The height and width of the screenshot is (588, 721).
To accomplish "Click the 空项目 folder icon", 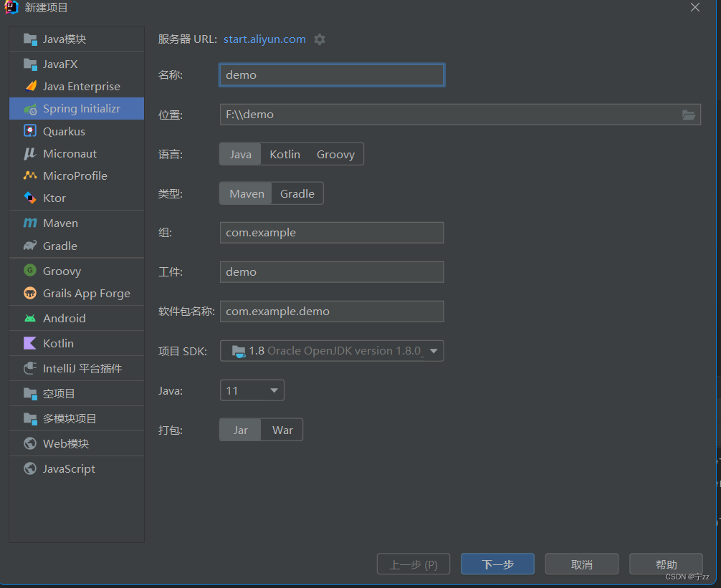I will click(x=30, y=394).
